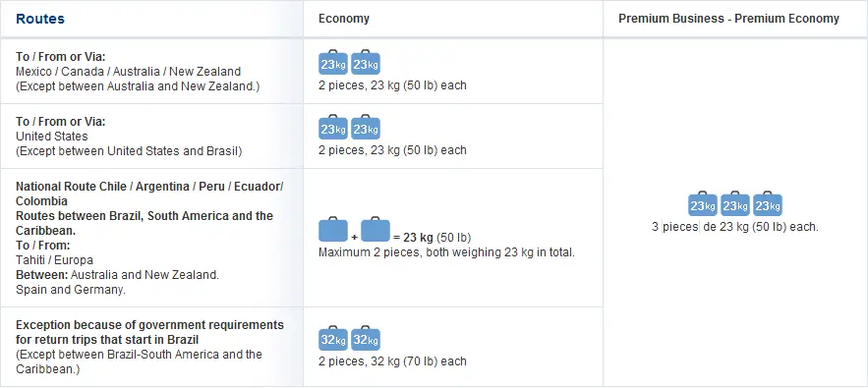
Task: Click second 23kg suitcase icon in Mexico/Canada row
Action: pyautogui.click(x=366, y=62)
